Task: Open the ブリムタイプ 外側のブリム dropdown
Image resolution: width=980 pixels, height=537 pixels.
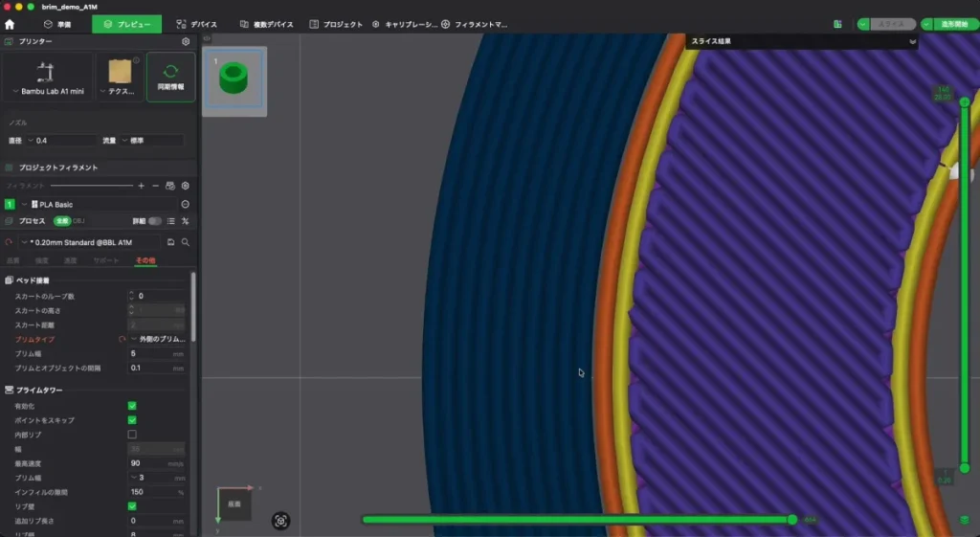Action: tap(157, 339)
